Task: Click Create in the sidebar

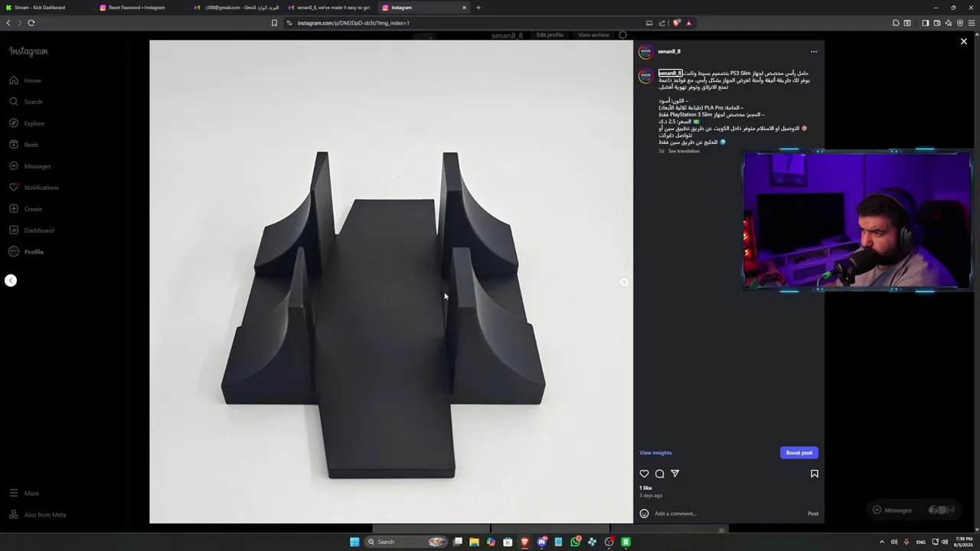Action: tap(25, 209)
